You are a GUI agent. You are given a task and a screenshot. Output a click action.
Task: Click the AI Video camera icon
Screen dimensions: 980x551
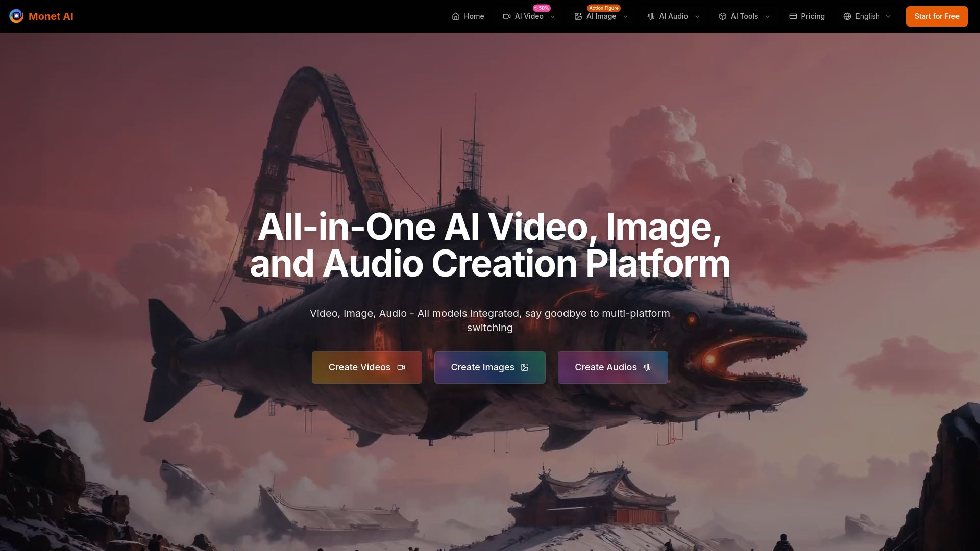click(x=507, y=16)
